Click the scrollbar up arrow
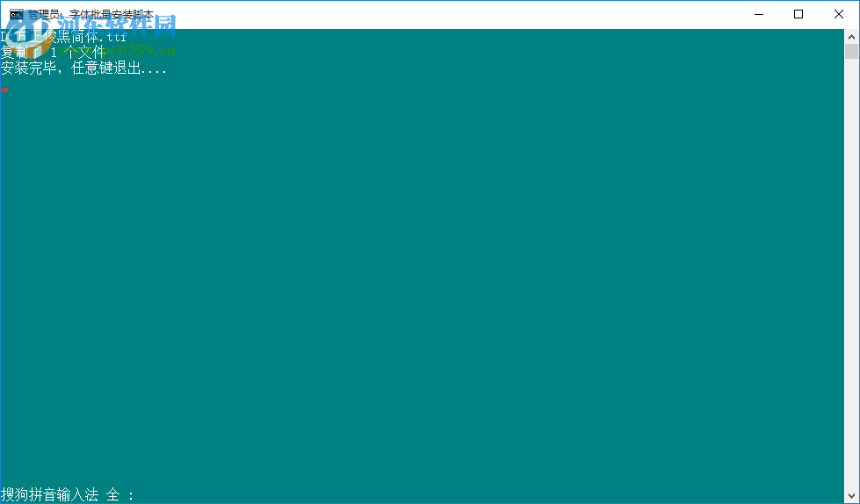860x504 pixels. click(851, 37)
